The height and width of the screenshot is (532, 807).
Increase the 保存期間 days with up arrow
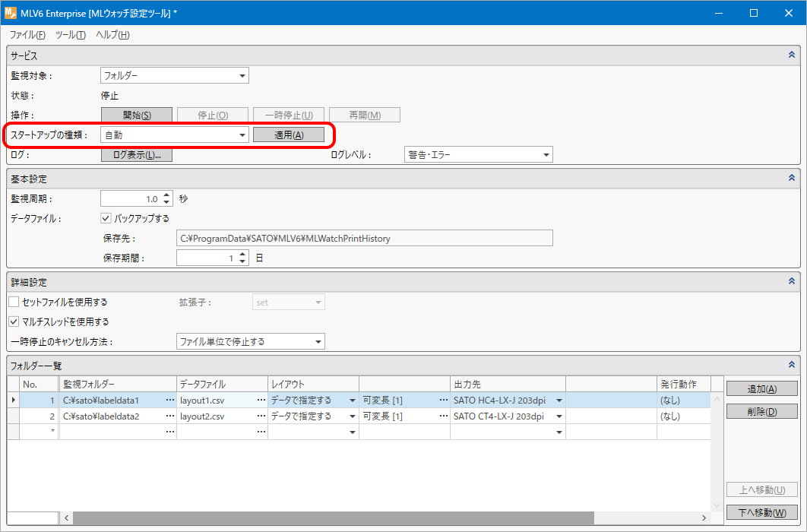pos(243,254)
